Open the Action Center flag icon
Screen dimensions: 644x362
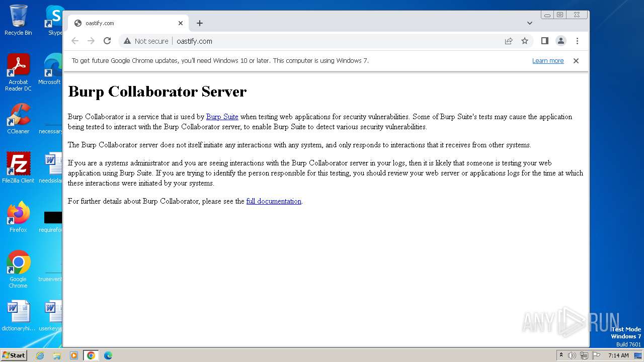[x=596, y=355]
